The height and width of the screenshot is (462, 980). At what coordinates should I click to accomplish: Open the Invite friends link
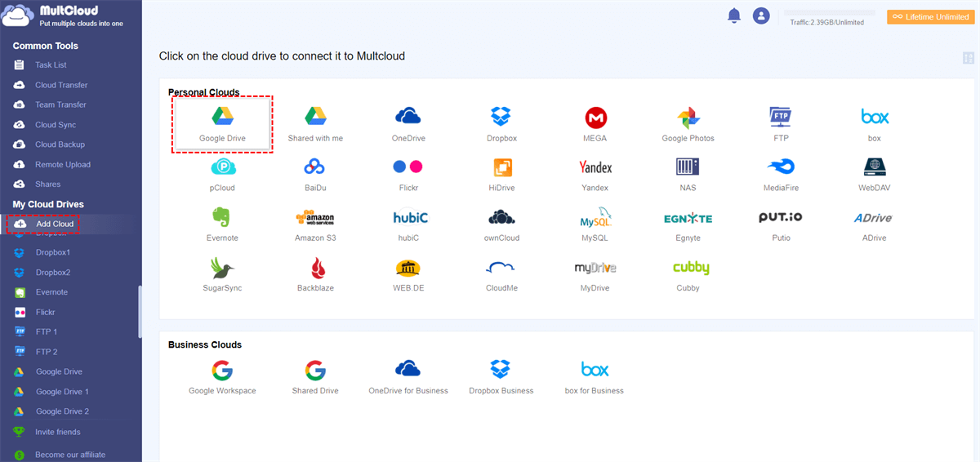[57, 432]
